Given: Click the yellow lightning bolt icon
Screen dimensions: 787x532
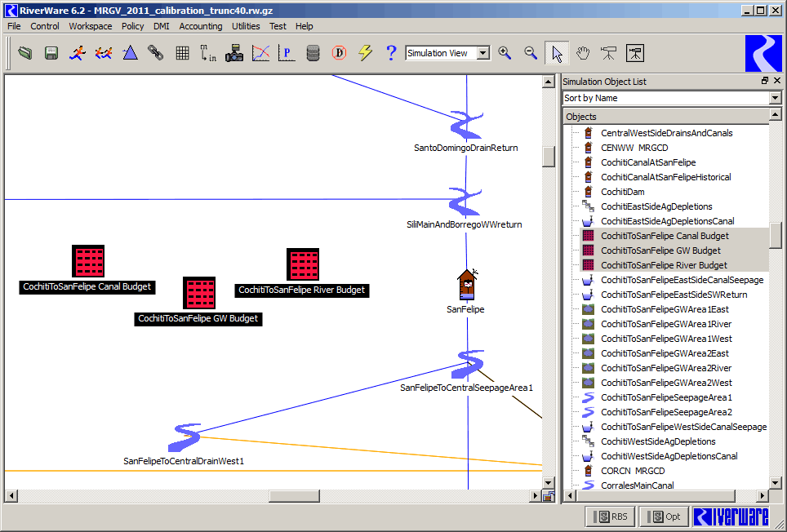Looking at the screenshot, I should coord(366,53).
